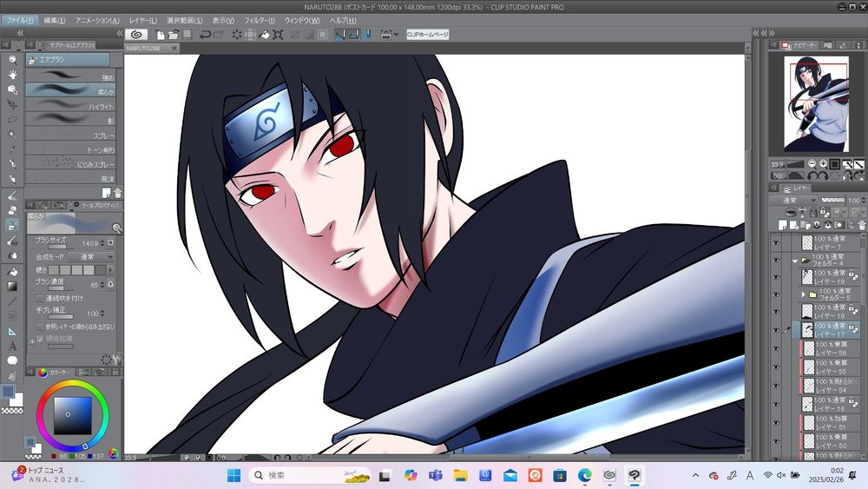Click brush size stepper arrows
Viewport: 868px width, 489px height.
coord(102,243)
